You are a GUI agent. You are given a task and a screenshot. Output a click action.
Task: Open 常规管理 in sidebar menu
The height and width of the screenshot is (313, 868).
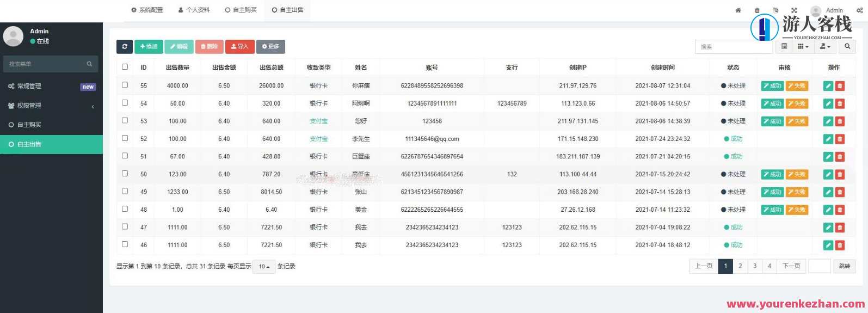[x=51, y=86]
